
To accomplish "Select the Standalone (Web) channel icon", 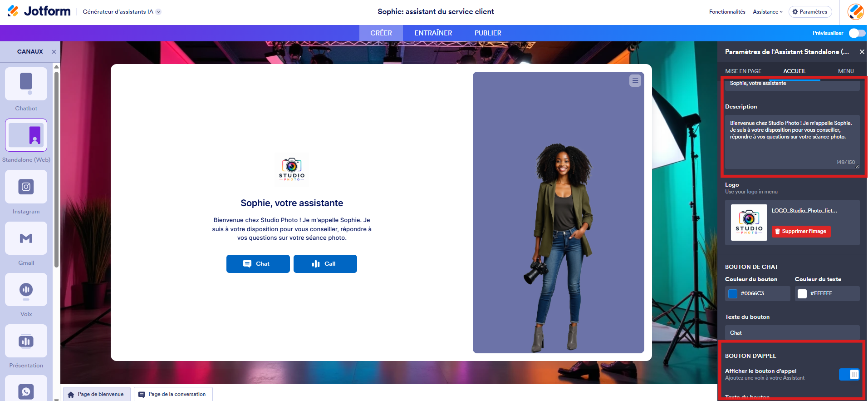I will click(x=26, y=135).
